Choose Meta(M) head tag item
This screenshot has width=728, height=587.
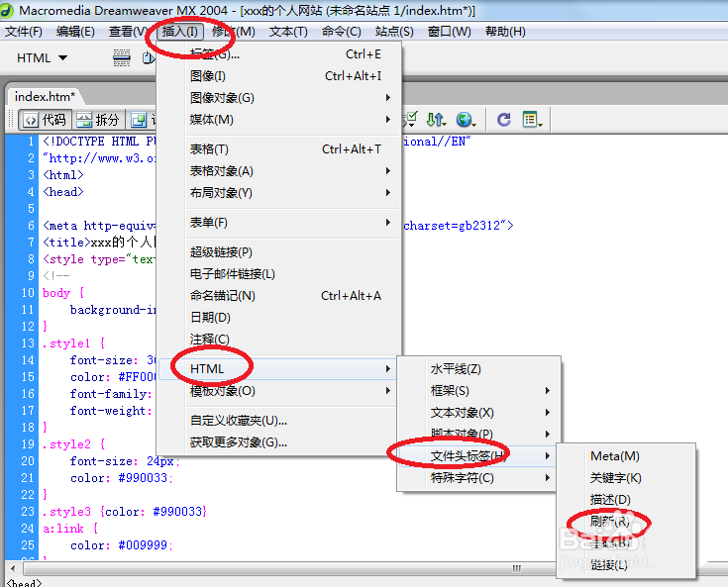pyautogui.click(x=626, y=456)
